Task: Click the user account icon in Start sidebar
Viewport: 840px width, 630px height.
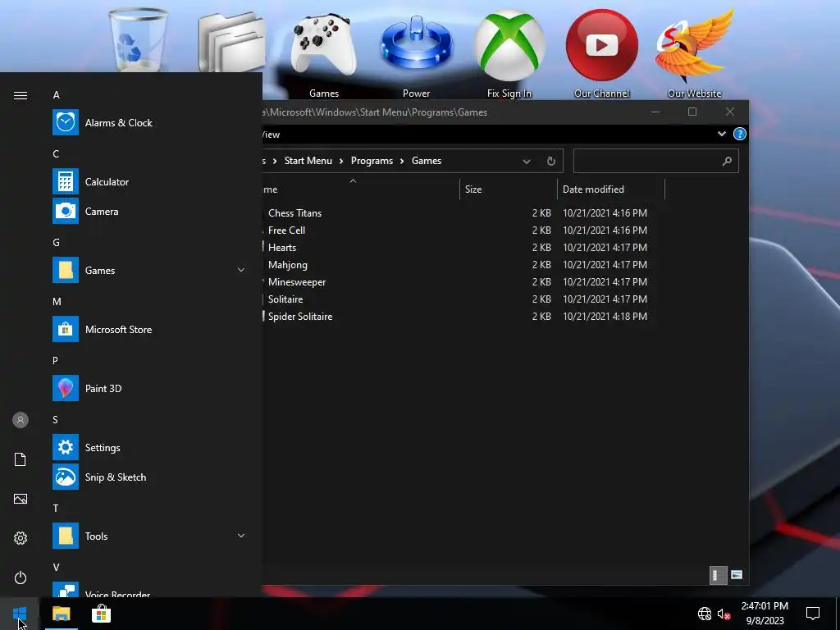Action: tap(21, 420)
